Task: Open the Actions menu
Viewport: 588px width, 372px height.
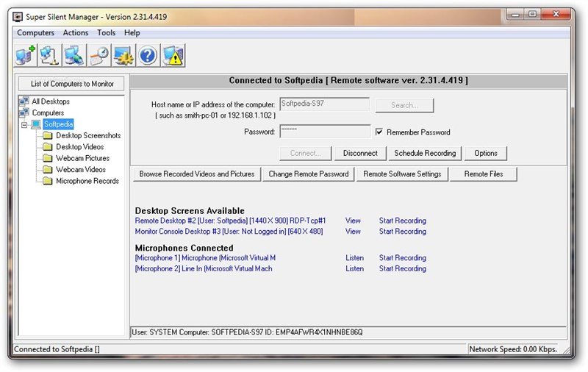Action: 76,33
